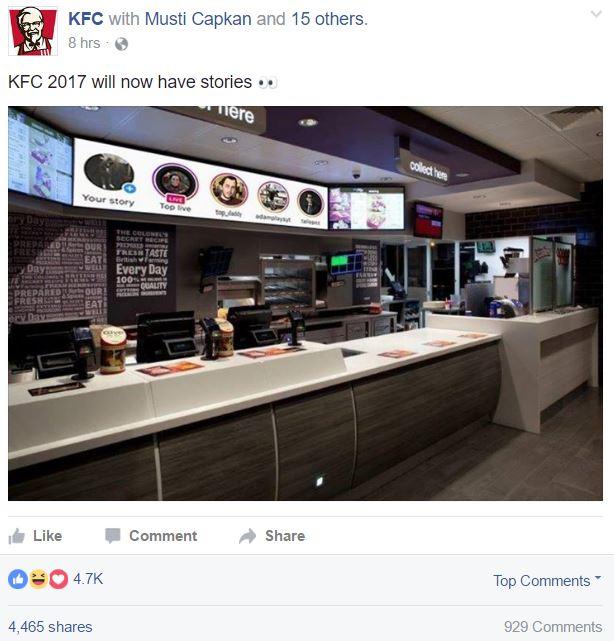Click the blue Like reaction icon
This screenshot has height=641, width=614.
(x=18, y=579)
